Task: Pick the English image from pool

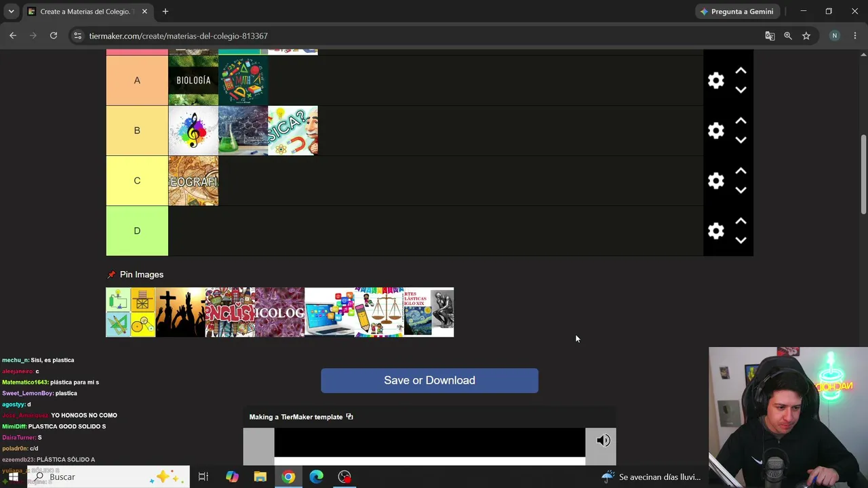Action: coord(230,312)
